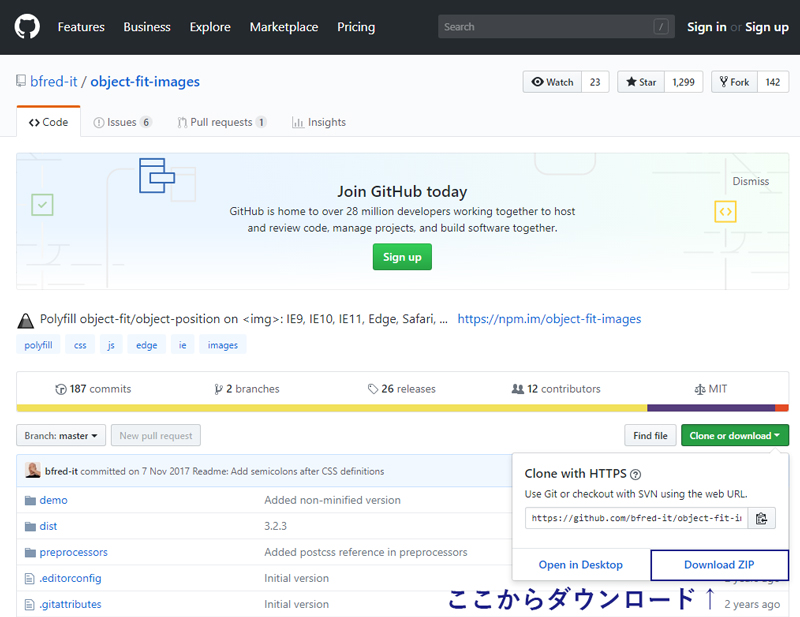Open Marketplace in the top navigation
800x617 pixels.
tap(284, 27)
